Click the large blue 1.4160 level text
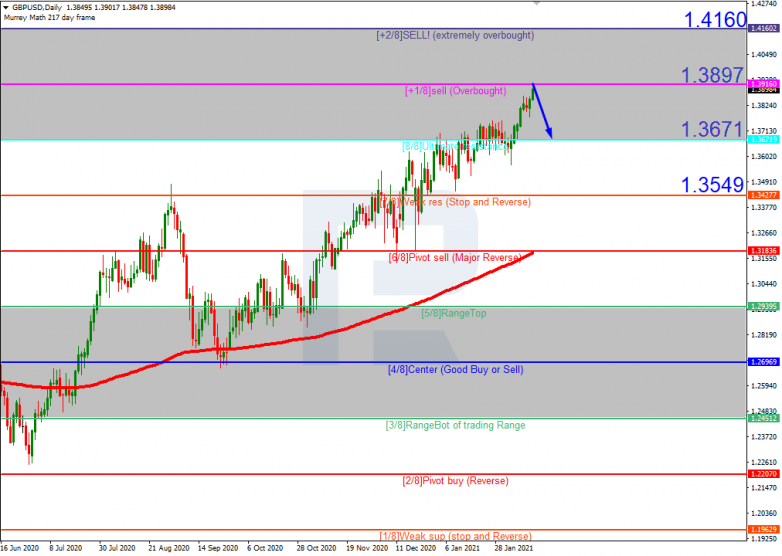 [715, 19]
